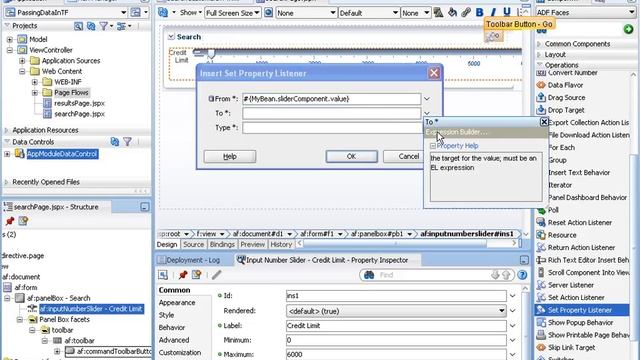Minimize the Structure panel
The width and height of the screenshot is (640, 360).
(x=144, y=207)
